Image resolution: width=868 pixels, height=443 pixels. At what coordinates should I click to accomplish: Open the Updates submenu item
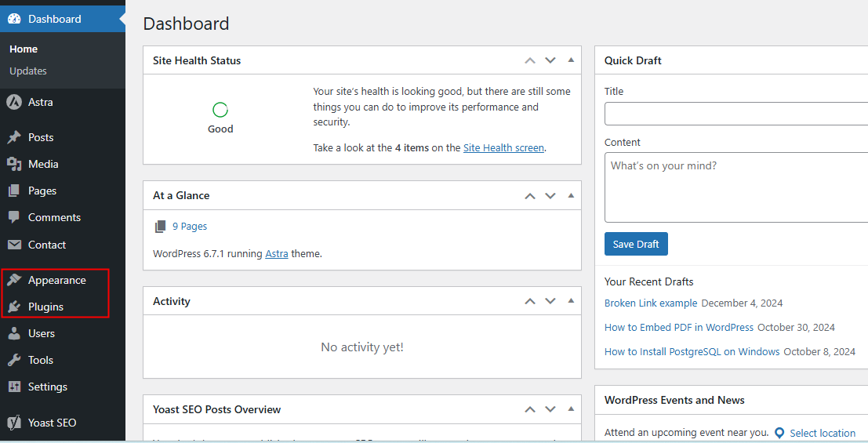pyautogui.click(x=27, y=71)
